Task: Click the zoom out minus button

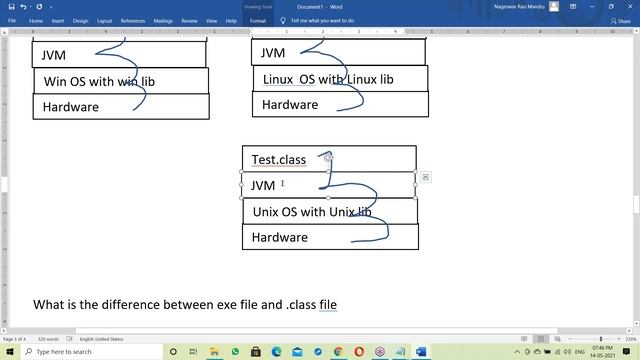Action: click(x=570, y=339)
